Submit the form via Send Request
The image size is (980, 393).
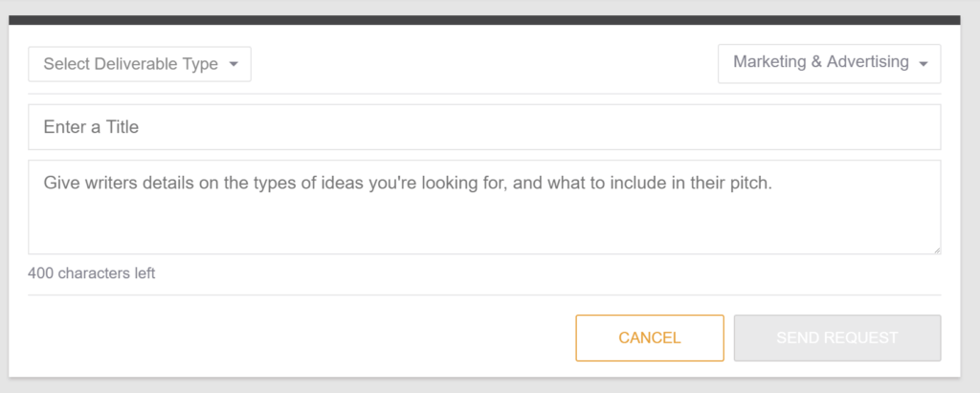click(x=836, y=338)
